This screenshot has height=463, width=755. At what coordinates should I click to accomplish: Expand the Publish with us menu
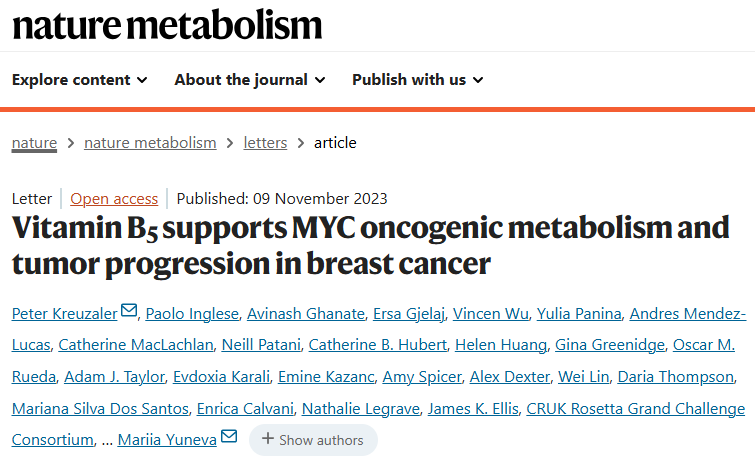click(x=418, y=80)
